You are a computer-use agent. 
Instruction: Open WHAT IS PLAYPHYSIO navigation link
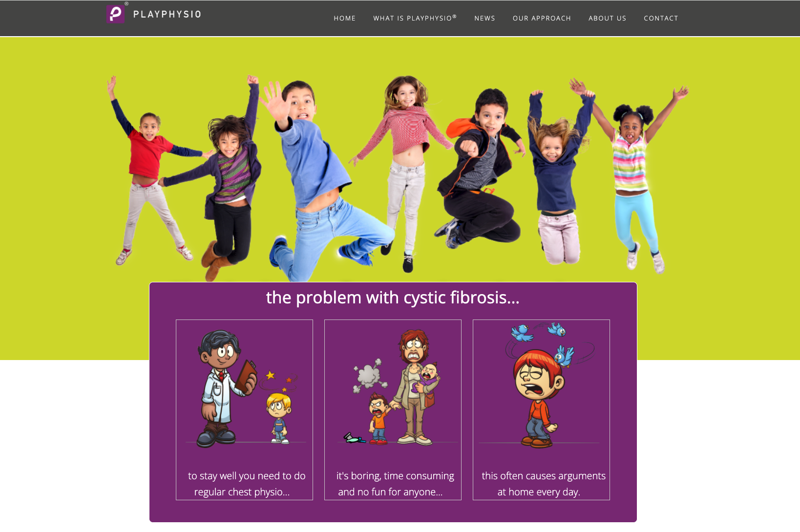(x=415, y=18)
